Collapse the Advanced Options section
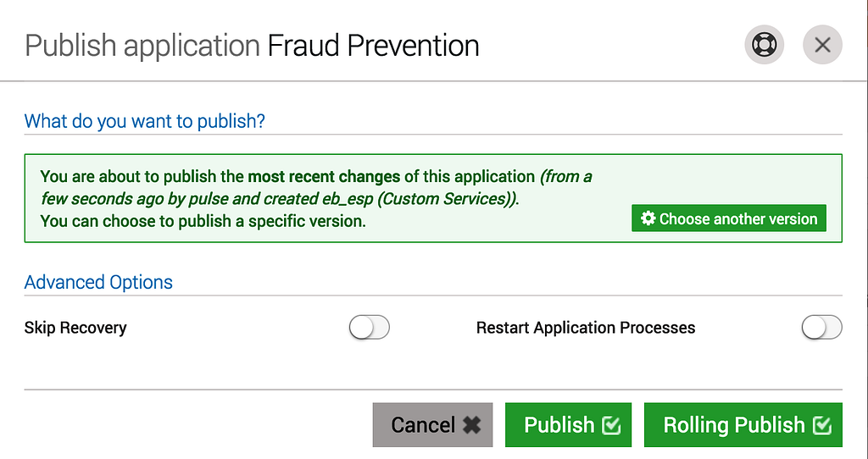868x459 pixels. 98,282
